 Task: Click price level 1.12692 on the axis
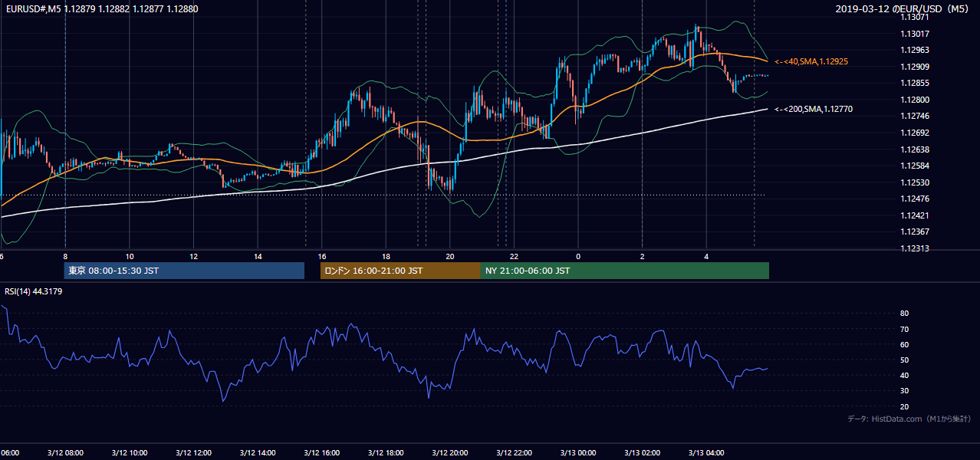point(915,133)
